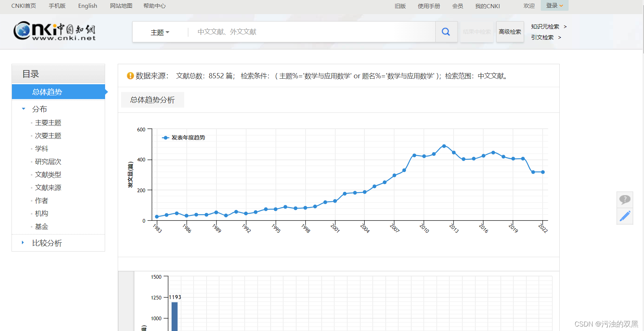Open the 登录 dropdown menu
The width and height of the screenshot is (644, 331).
[554, 6]
